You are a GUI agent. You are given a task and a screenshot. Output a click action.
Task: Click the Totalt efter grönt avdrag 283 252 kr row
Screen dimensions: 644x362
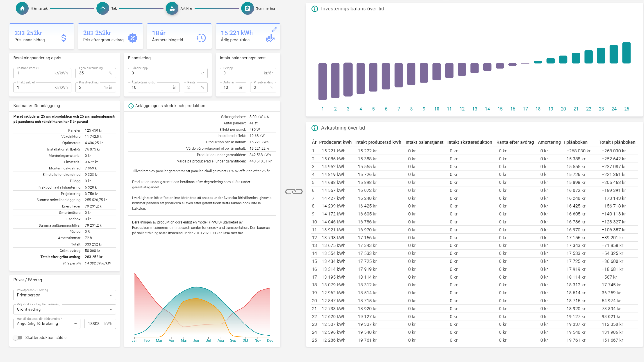(x=65, y=257)
